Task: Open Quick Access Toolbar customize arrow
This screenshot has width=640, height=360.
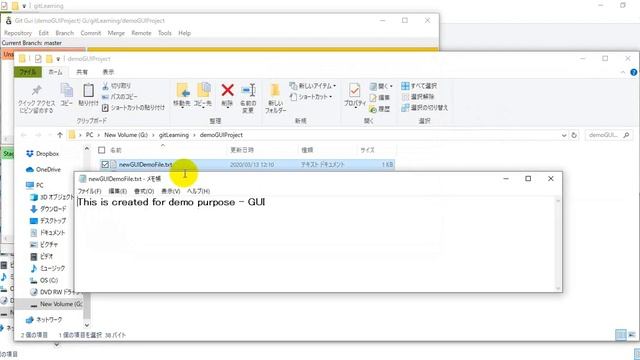Action: click(58, 59)
